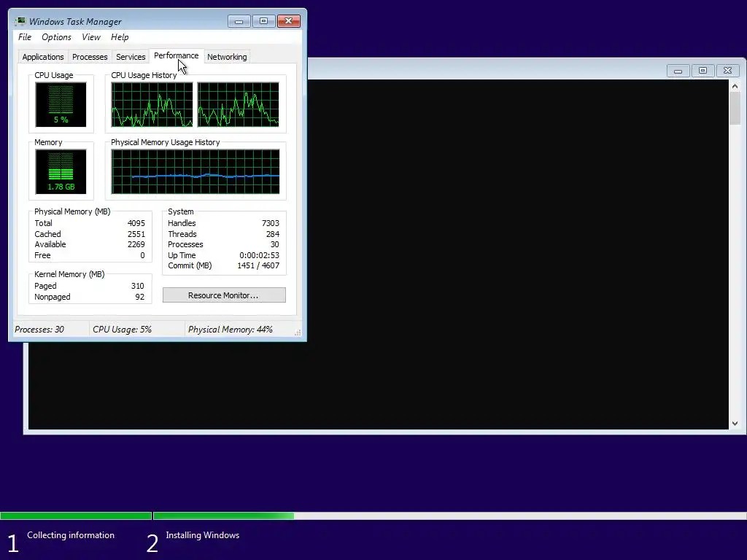Click status bar Processes: 30
The height and width of the screenshot is (560, 747).
coord(39,330)
